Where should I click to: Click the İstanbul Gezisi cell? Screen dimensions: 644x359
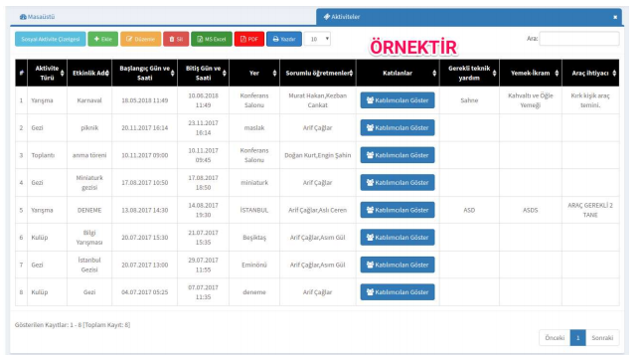(89, 265)
